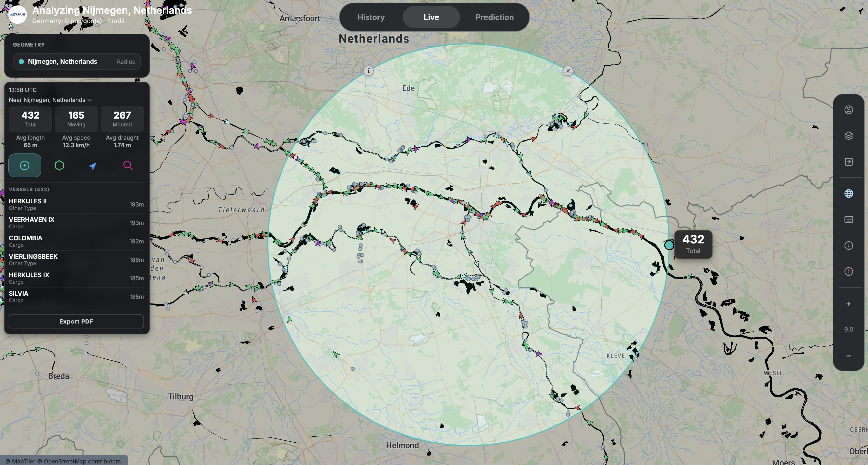The width and height of the screenshot is (868, 465).
Task: Click the Export PDF button
Action: [76, 321]
